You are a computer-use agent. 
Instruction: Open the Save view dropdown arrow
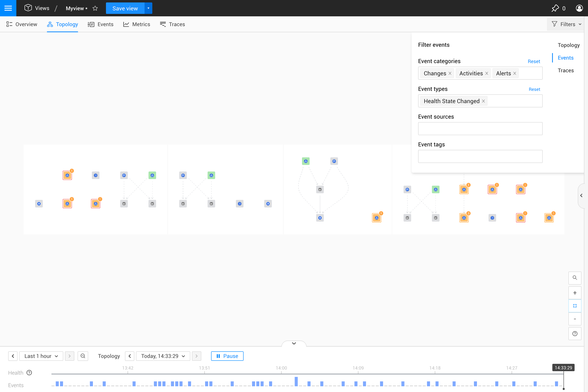click(148, 8)
